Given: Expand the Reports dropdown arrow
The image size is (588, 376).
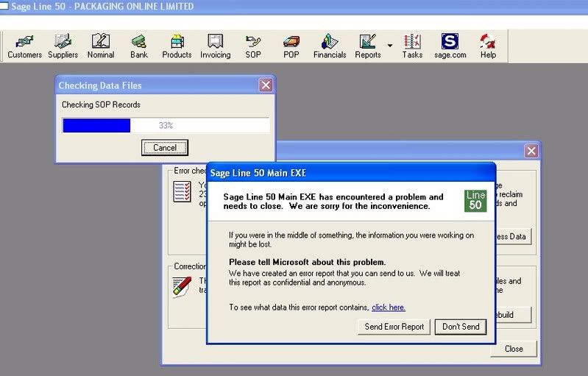Looking at the screenshot, I should 390,46.
